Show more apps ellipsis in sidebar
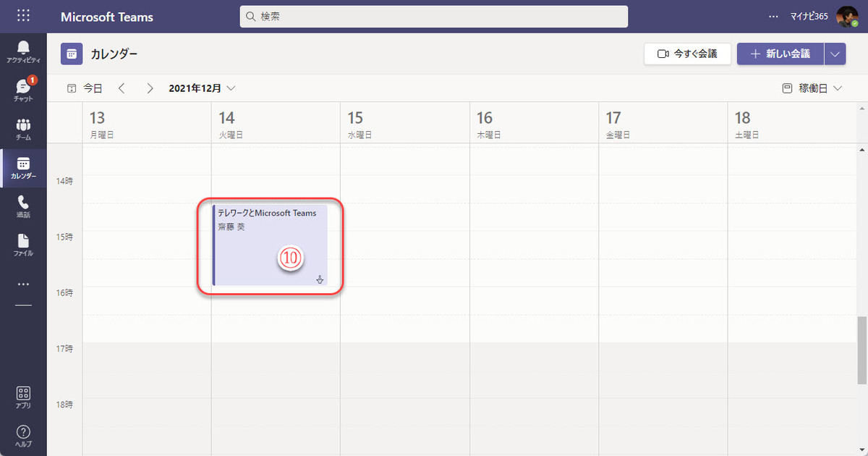Image resolution: width=868 pixels, height=456 pixels. pyautogui.click(x=23, y=284)
